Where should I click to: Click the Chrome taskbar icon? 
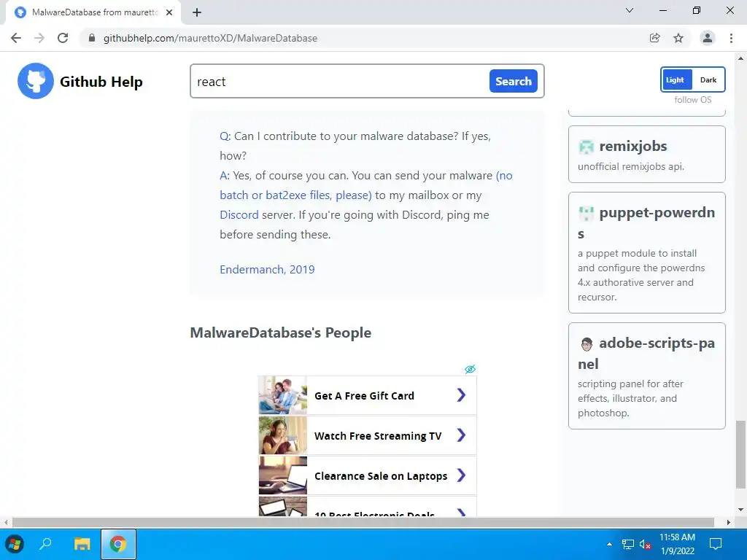(x=118, y=544)
